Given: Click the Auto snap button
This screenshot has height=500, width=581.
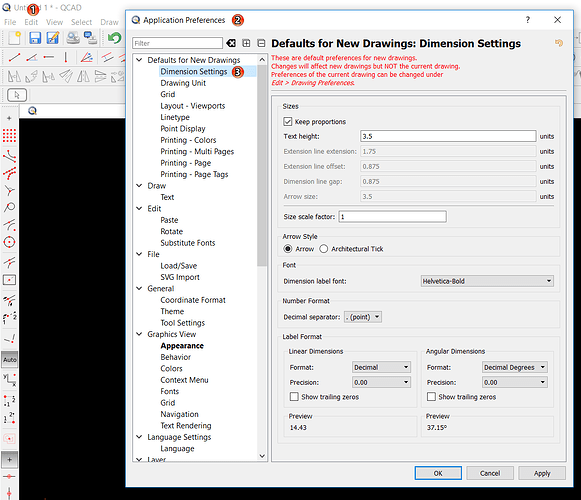Looking at the screenshot, I should tap(10, 360).
